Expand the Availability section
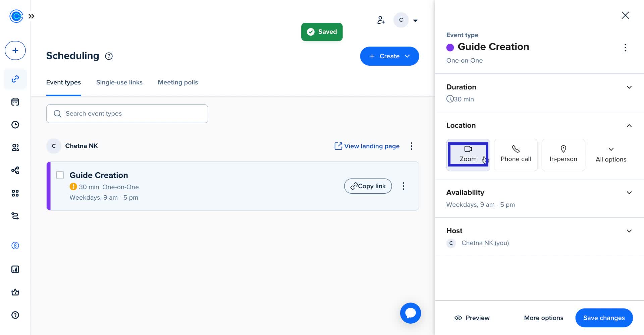 (x=629, y=193)
